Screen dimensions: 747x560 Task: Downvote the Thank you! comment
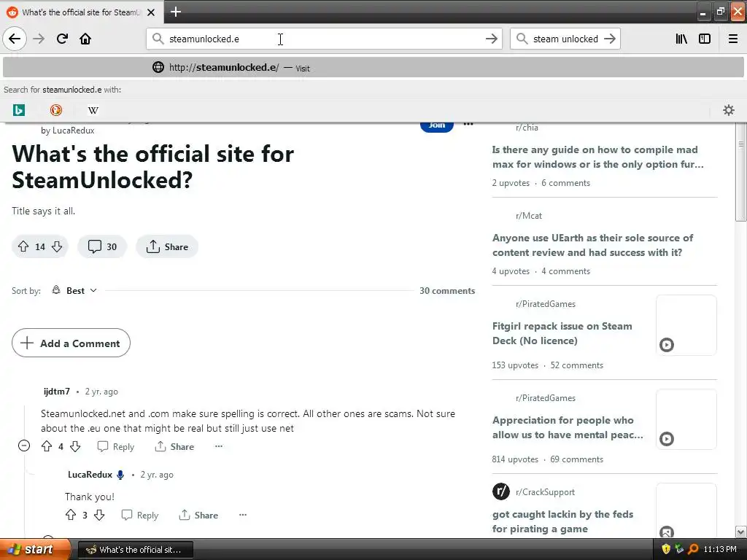click(x=99, y=515)
